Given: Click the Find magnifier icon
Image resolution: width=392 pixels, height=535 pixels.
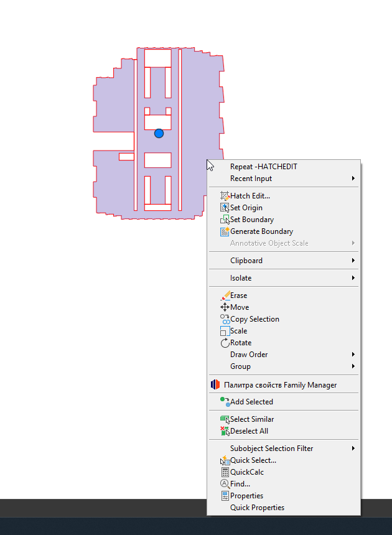Looking at the screenshot, I should [225, 484].
